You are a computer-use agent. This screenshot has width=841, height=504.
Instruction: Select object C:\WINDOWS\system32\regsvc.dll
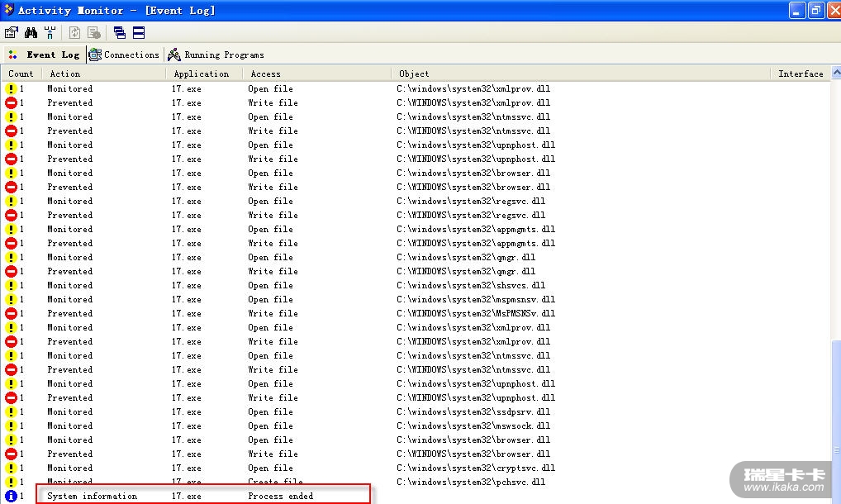tap(471, 215)
